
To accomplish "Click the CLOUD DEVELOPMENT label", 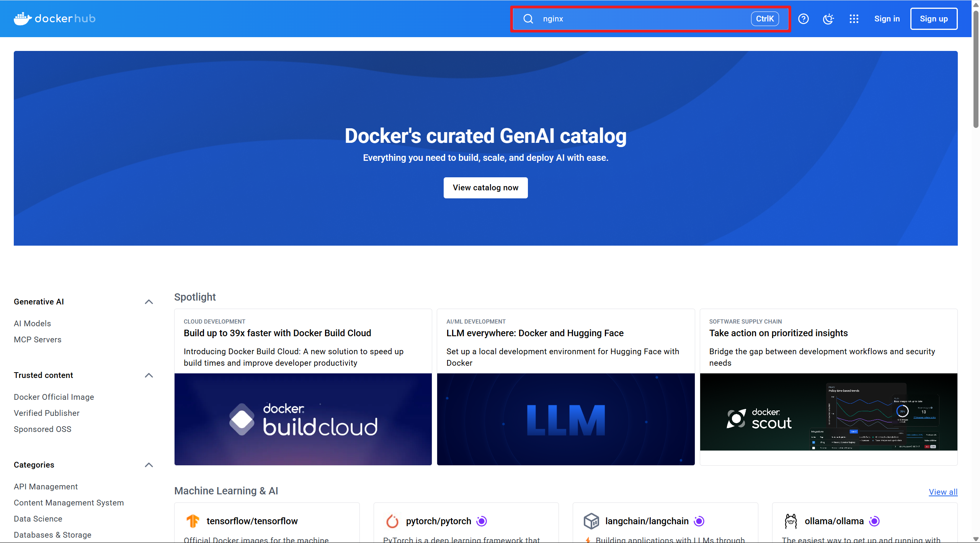I will (214, 322).
